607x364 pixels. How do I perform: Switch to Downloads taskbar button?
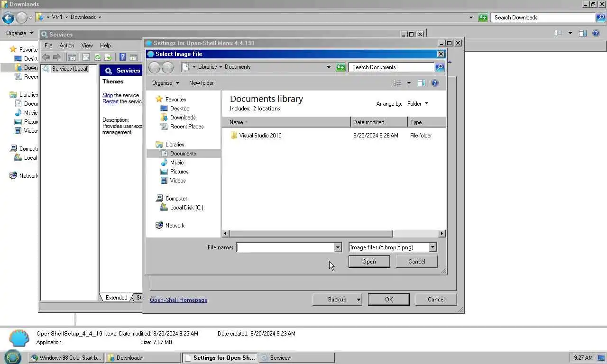142,358
